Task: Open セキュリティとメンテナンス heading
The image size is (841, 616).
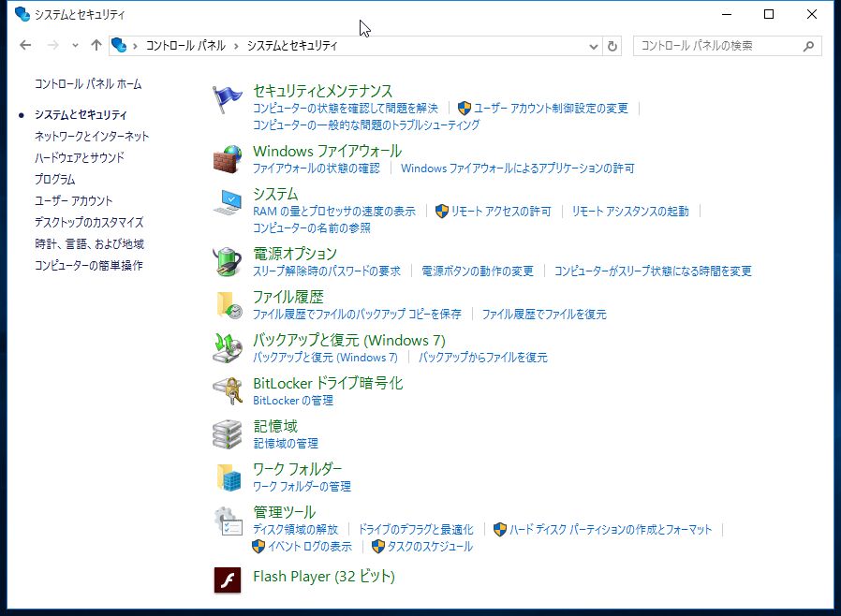Action: point(323,91)
